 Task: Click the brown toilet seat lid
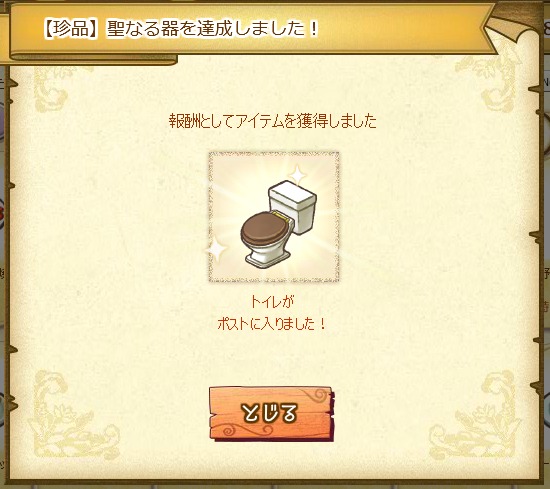click(x=264, y=229)
